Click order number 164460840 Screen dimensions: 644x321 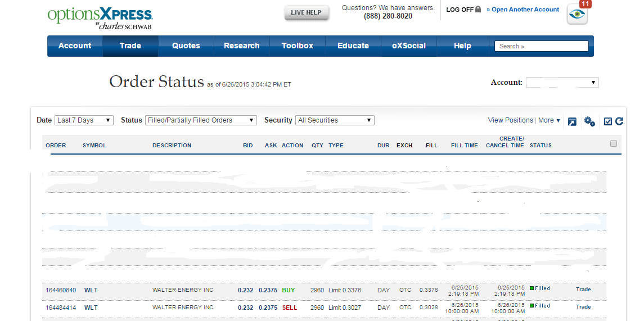point(61,290)
